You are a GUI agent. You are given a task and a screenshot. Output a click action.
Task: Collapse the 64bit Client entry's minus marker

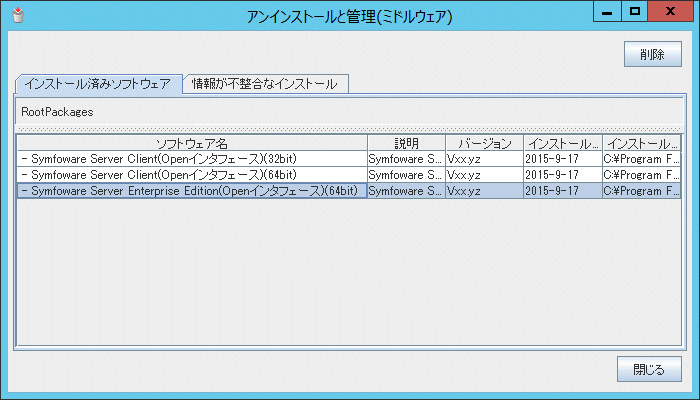(24, 175)
